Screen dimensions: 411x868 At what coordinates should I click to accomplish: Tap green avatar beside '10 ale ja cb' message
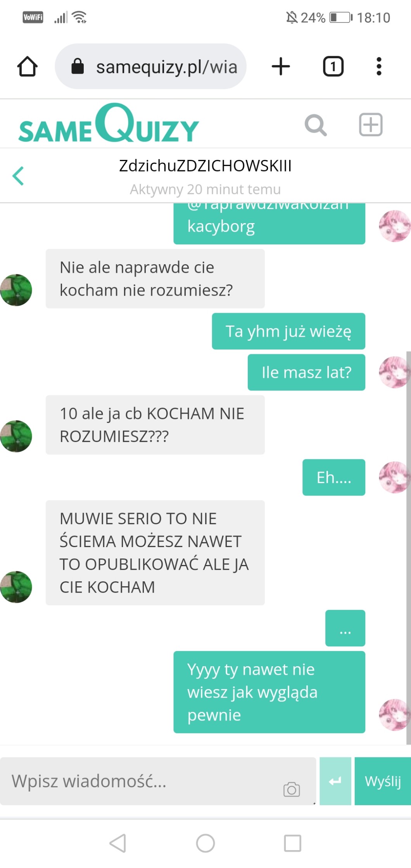click(x=16, y=436)
